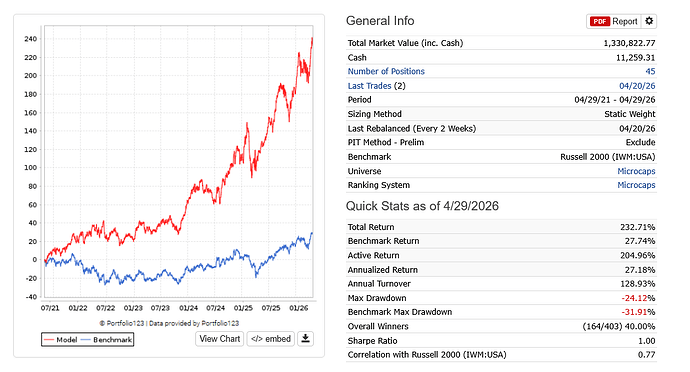The height and width of the screenshot is (372, 690).
Task: Click the General Info heading
Action: 380,21
